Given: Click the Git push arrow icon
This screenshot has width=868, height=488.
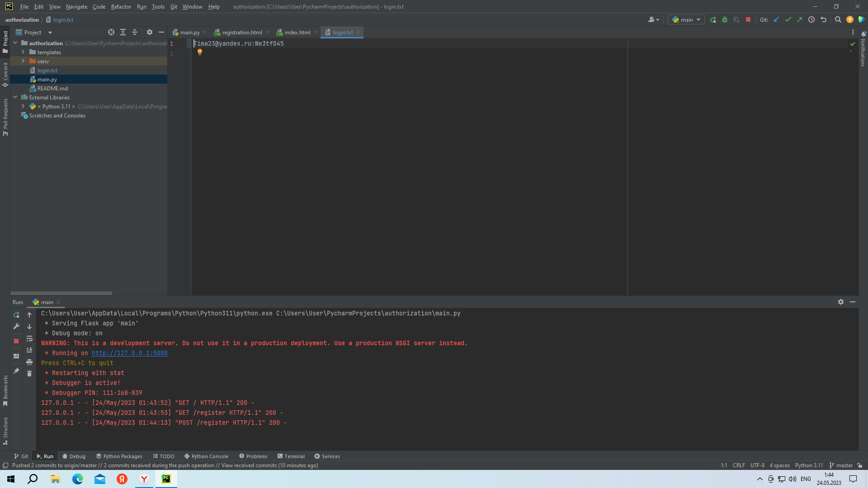Looking at the screenshot, I should 800,20.
